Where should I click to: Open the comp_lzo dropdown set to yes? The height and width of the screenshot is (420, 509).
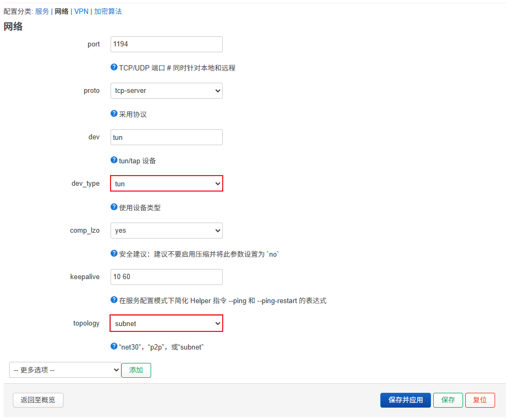(166, 231)
